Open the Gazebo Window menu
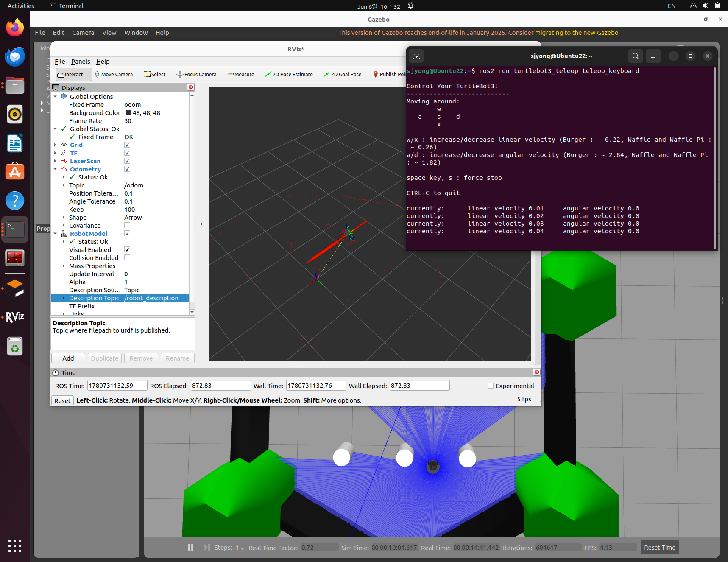The width and height of the screenshot is (728, 562). 136,33
